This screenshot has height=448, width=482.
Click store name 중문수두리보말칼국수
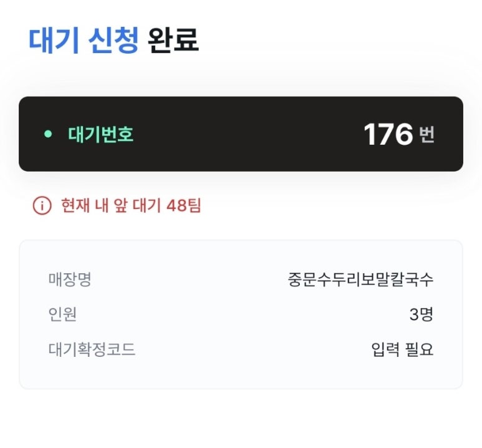click(x=360, y=279)
